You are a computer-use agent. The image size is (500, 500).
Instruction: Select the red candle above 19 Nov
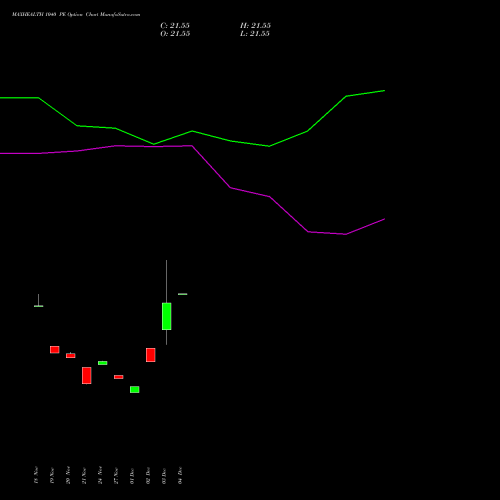click(55, 350)
